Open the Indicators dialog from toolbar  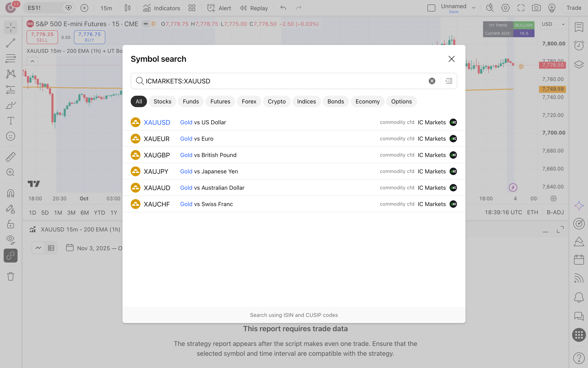(161, 8)
